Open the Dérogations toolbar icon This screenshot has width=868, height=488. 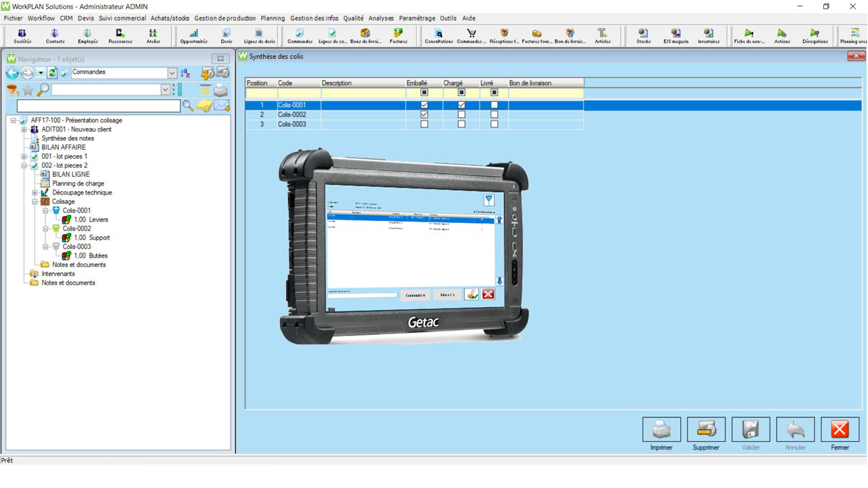[x=815, y=36]
